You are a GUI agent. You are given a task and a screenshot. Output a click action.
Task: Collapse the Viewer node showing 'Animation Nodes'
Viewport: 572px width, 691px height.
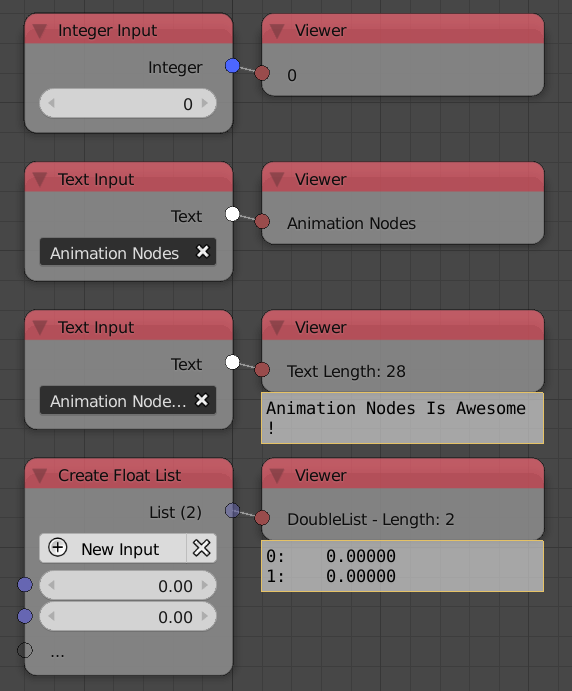pos(277,179)
